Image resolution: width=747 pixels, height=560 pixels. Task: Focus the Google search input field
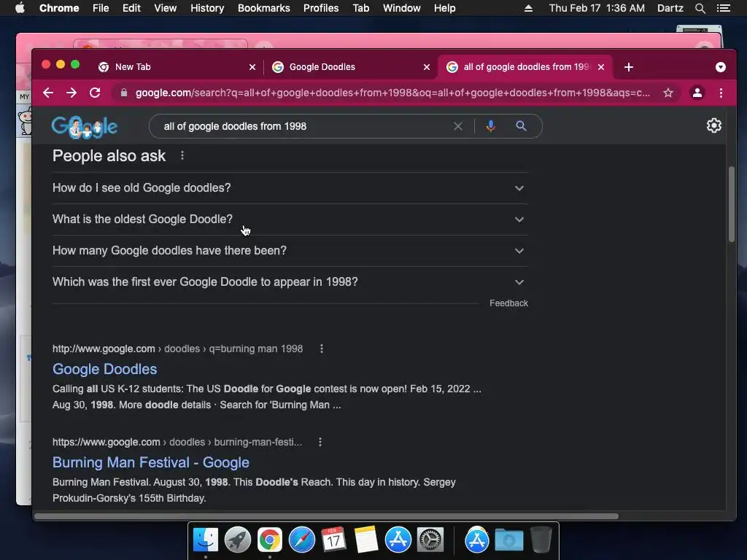[305, 126]
